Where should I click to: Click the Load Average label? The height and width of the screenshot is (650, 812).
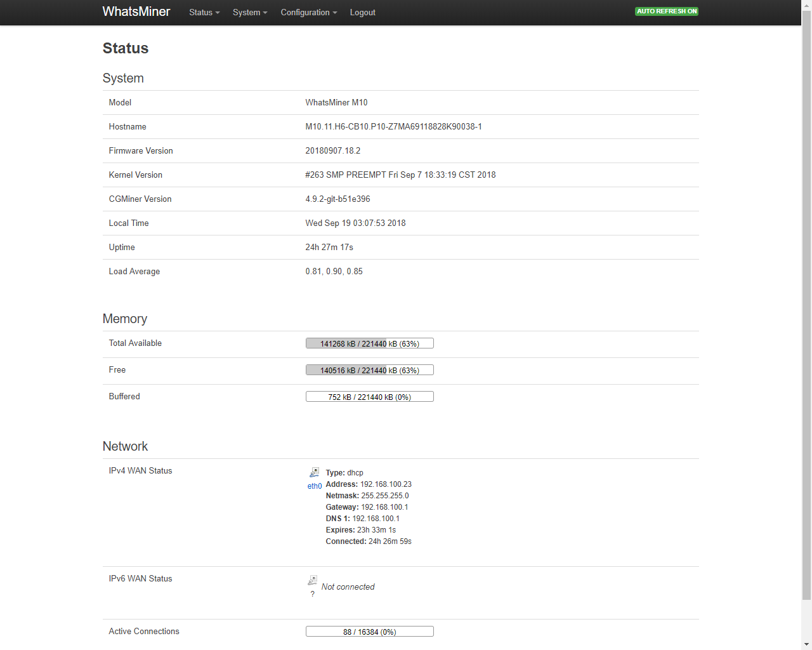tap(134, 272)
